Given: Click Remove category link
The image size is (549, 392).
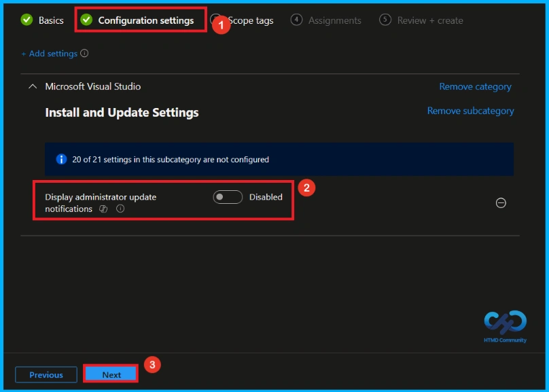Looking at the screenshot, I should coord(475,86).
